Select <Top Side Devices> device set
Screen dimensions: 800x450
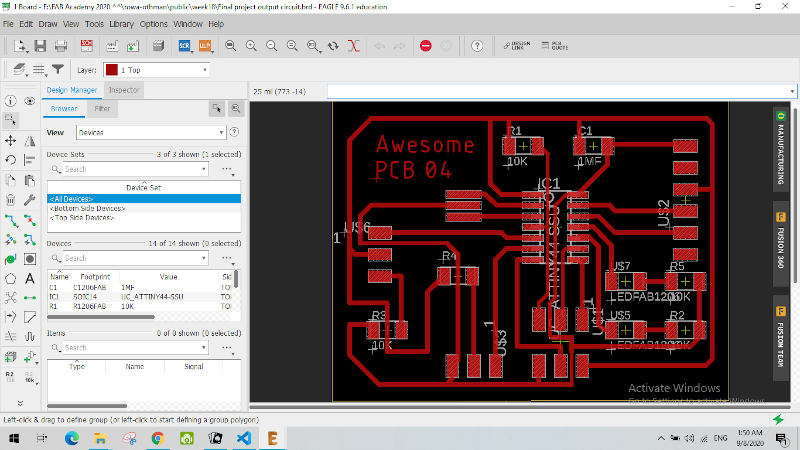[x=144, y=217]
